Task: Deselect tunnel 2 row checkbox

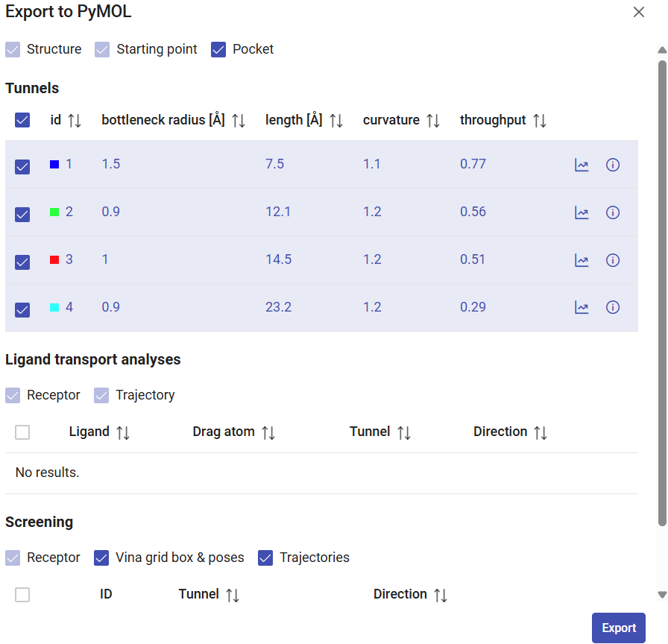Action: [x=22, y=215]
